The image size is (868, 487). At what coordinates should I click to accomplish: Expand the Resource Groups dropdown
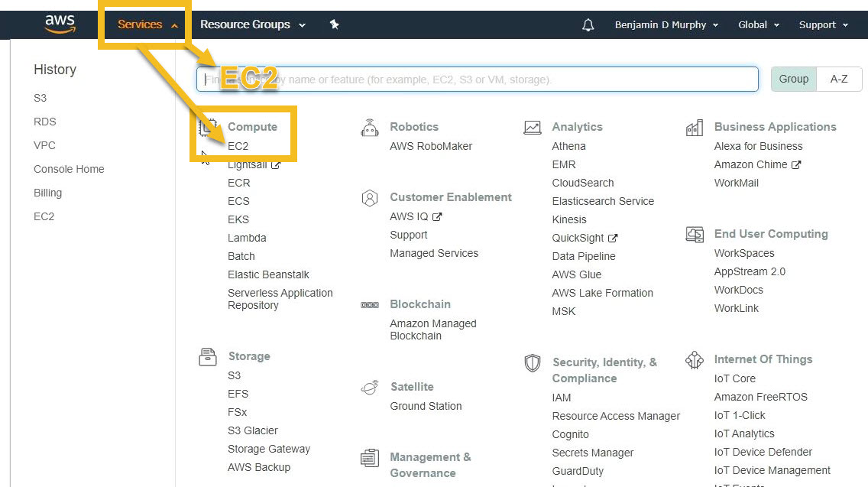pyautogui.click(x=252, y=25)
